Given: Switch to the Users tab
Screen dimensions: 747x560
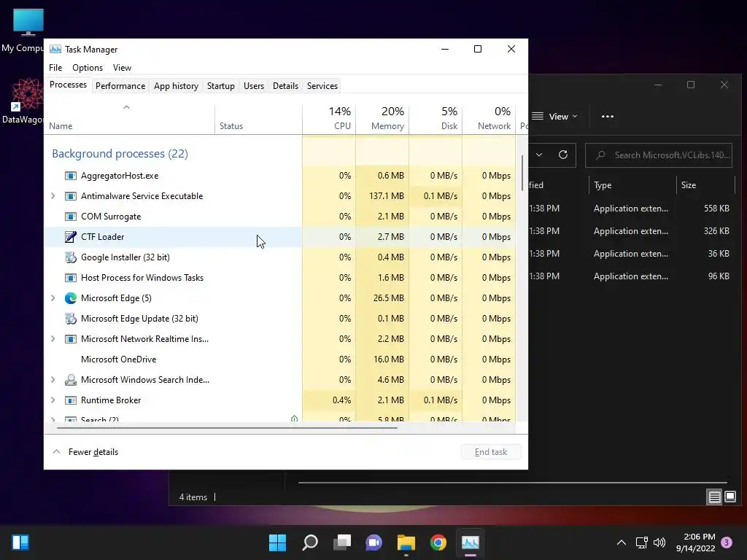Looking at the screenshot, I should pos(253,86).
